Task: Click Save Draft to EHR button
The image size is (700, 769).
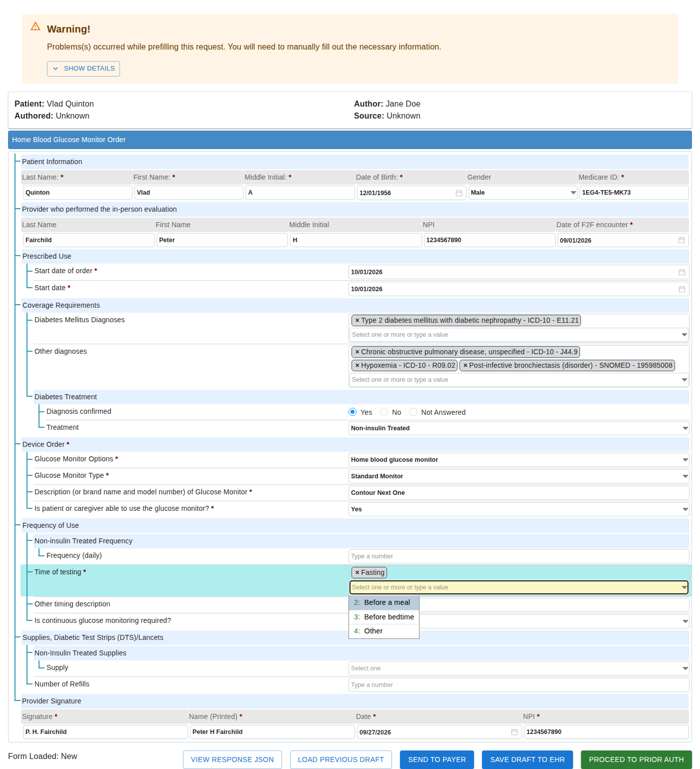Action: pyautogui.click(x=527, y=759)
